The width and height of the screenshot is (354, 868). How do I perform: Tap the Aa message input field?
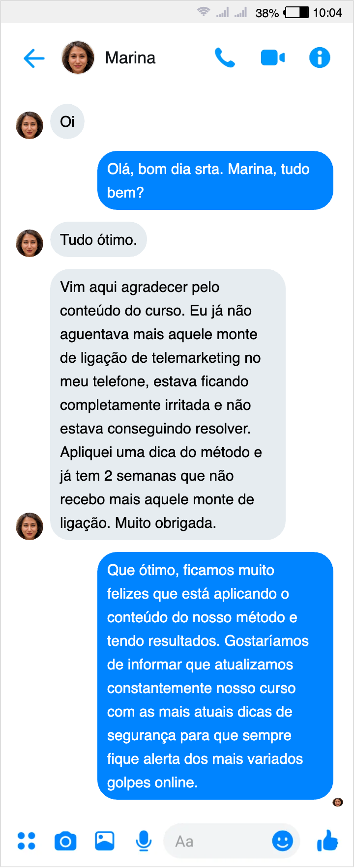coord(232,841)
